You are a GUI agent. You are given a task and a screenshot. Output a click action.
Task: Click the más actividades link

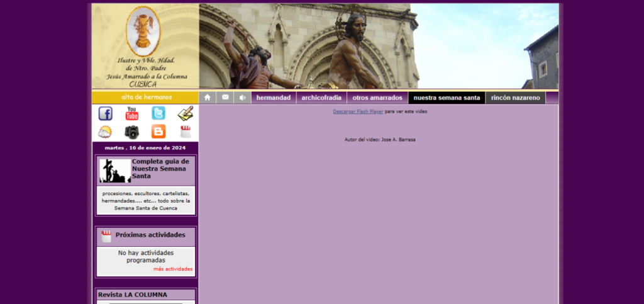[173, 269]
